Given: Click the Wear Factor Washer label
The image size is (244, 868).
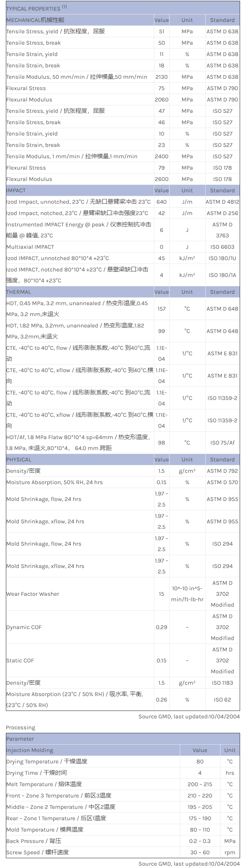Looking at the screenshot, I should click(33, 594).
